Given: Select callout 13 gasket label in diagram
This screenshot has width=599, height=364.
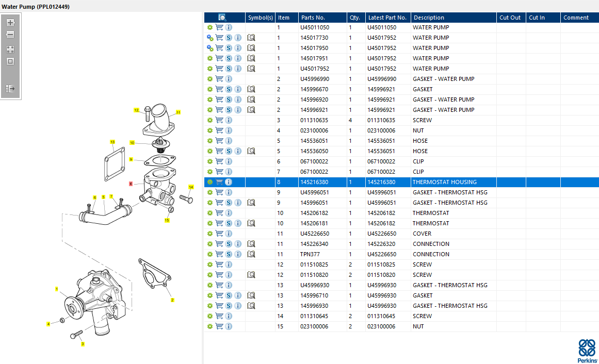Looking at the screenshot, I should pyautogui.click(x=112, y=142).
